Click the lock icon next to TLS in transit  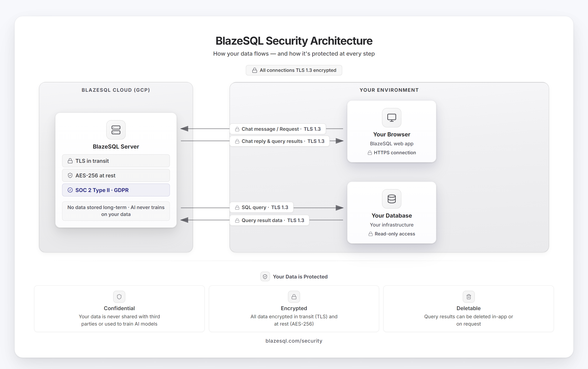[70, 161]
